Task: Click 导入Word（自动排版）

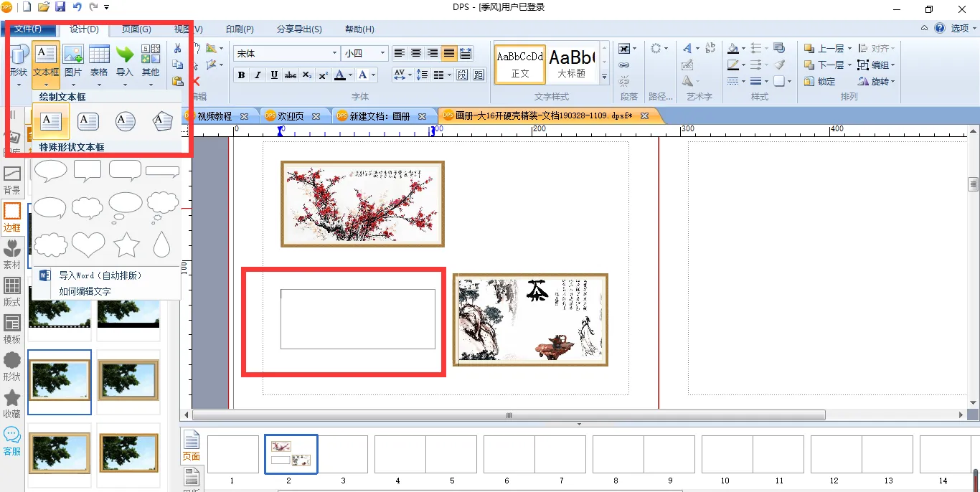Action: pos(100,275)
